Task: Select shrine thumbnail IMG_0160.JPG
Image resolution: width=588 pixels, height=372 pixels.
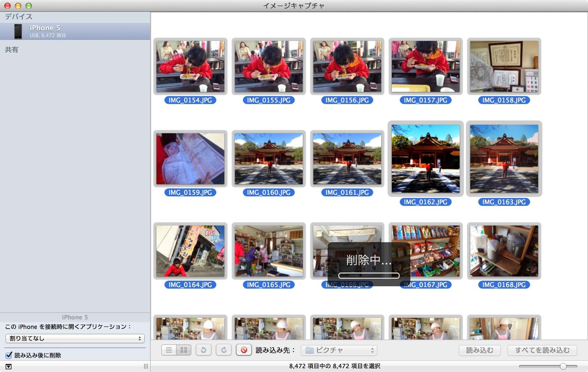Action: click(269, 159)
